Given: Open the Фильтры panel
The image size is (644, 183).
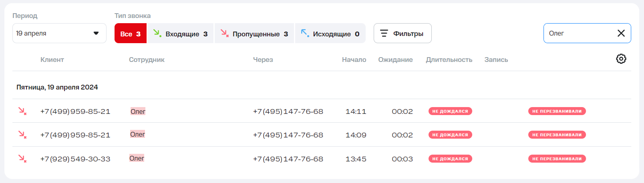Looking at the screenshot, I should coord(402,33).
